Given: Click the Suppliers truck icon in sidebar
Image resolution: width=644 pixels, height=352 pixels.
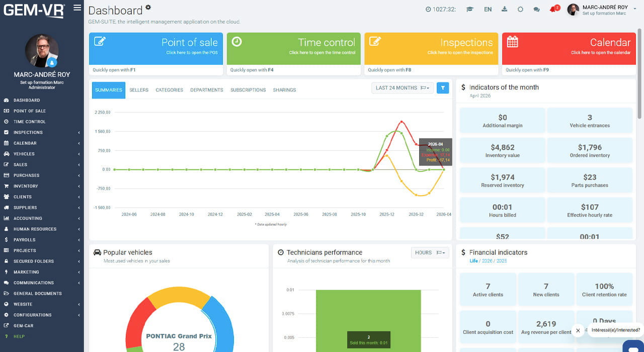Looking at the screenshot, I should [x=6, y=208].
